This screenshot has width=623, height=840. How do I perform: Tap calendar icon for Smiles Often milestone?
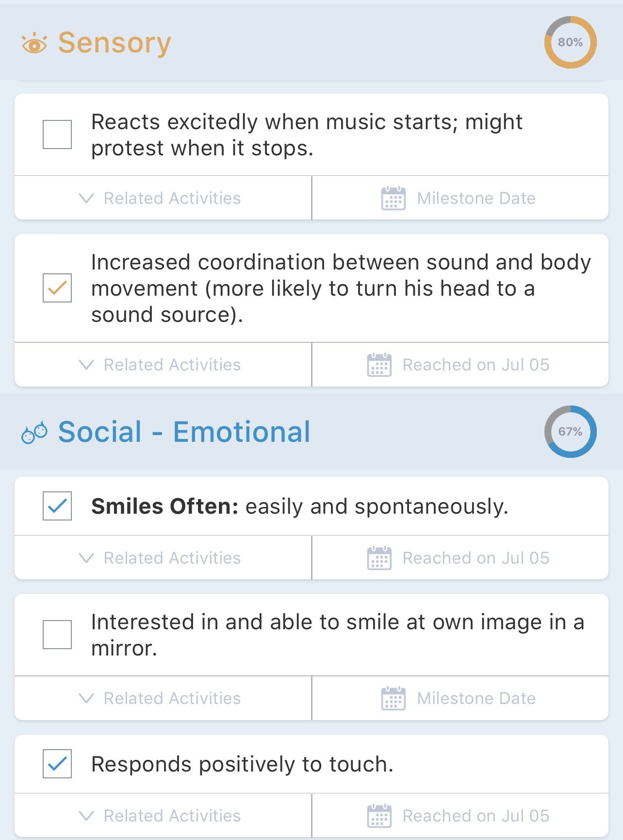pos(379,558)
